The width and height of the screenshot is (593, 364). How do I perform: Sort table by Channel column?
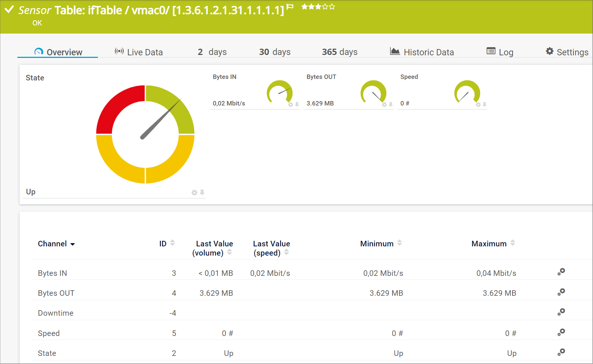click(x=56, y=244)
